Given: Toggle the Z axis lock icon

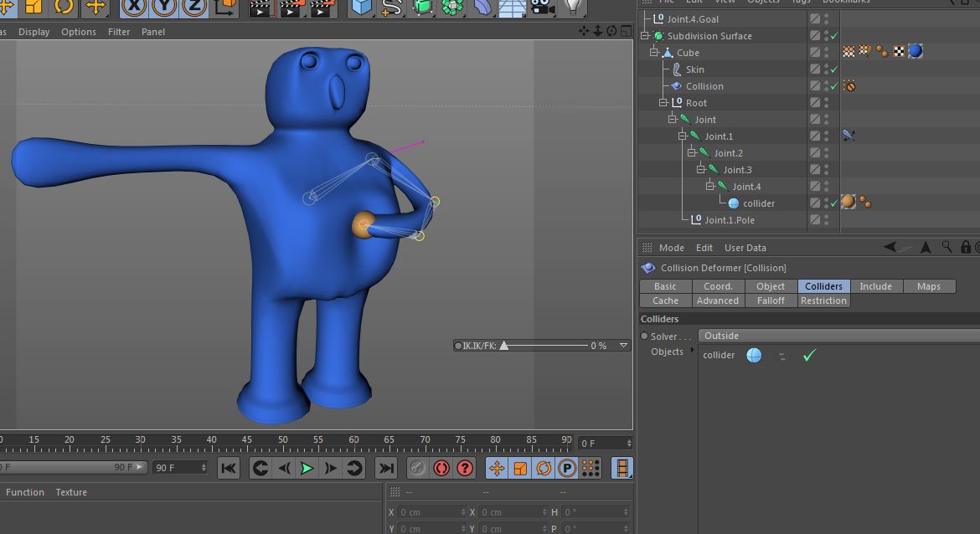Looking at the screenshot, I should 193,8.
